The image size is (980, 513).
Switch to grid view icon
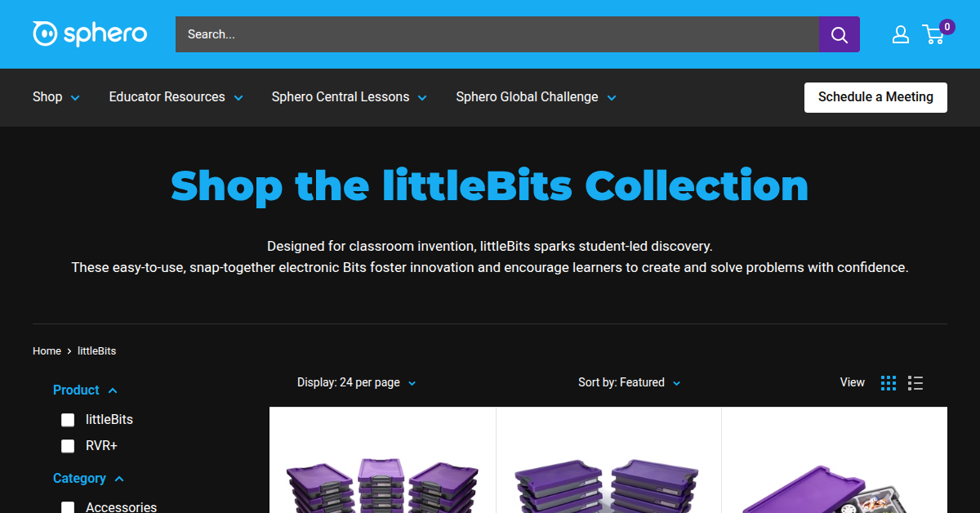click(889, 382)
